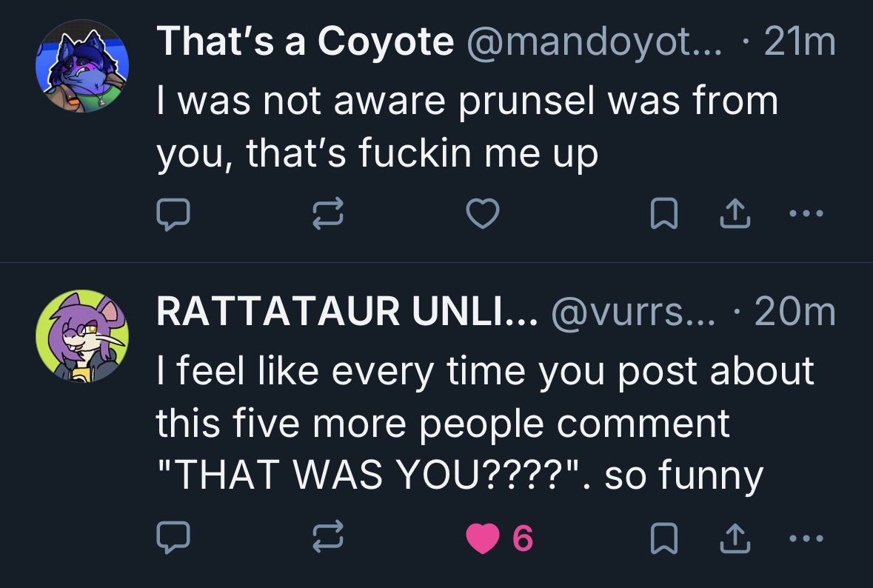The image size is (873, 588).
Task: Repost RATTATAUR's "THAT WAS YOU????" tweet
Action: (x=328, y=538)
